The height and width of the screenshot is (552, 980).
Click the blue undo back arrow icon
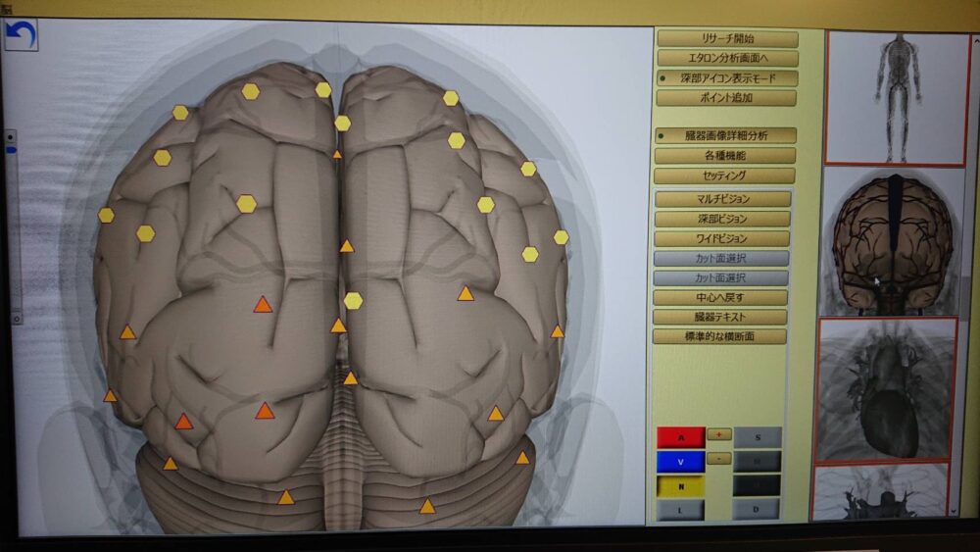click(x=21, y=34)
